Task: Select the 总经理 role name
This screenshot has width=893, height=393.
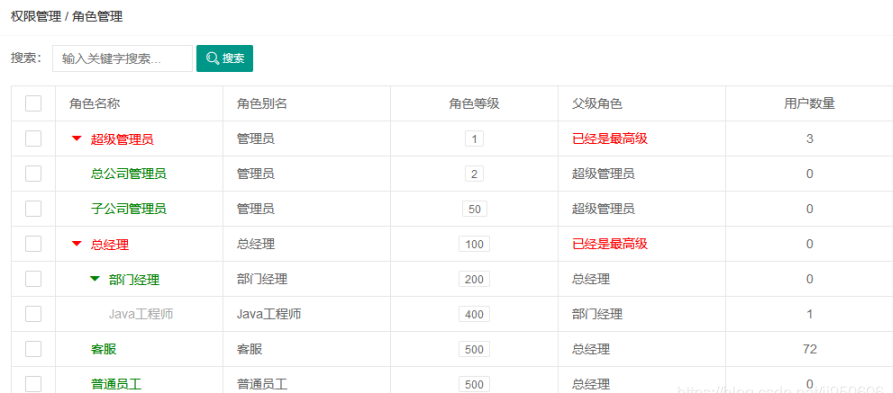Action: (x=109, y=244)
